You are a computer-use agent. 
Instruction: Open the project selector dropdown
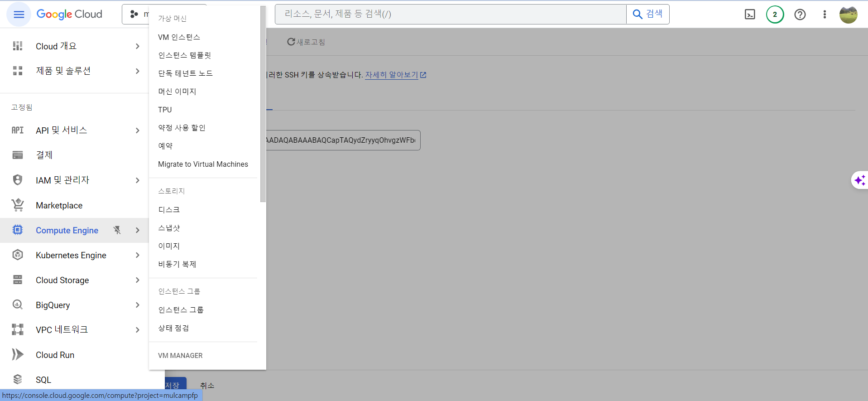pyautogui.click(x=136, y=14)
